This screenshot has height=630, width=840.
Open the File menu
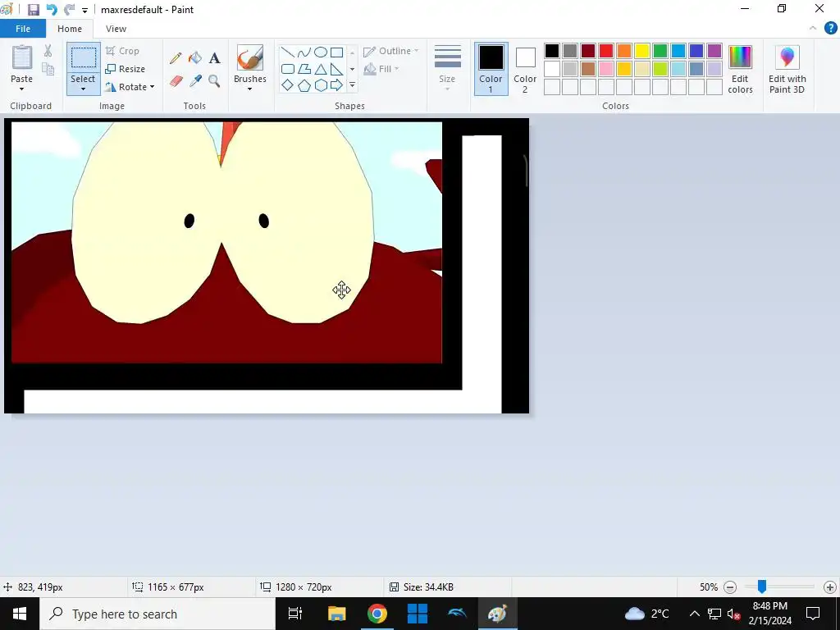pyautogui.click(x=23, y=29)
